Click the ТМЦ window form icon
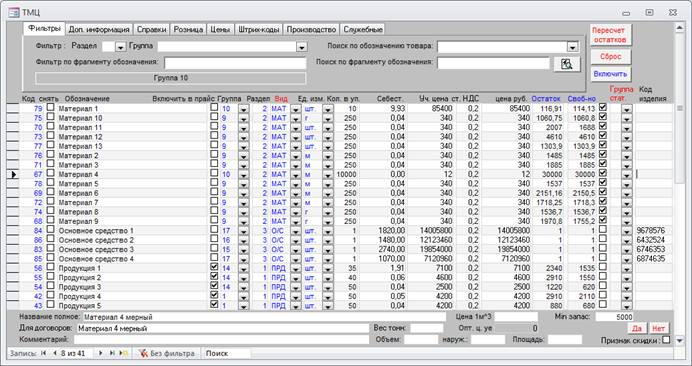Screen dimensions: 692x366 14,12
